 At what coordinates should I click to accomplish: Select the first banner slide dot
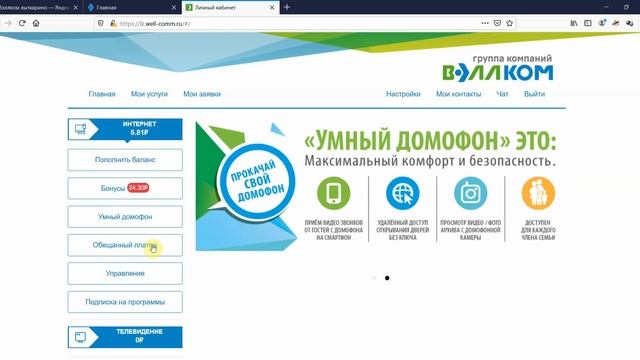374,278
